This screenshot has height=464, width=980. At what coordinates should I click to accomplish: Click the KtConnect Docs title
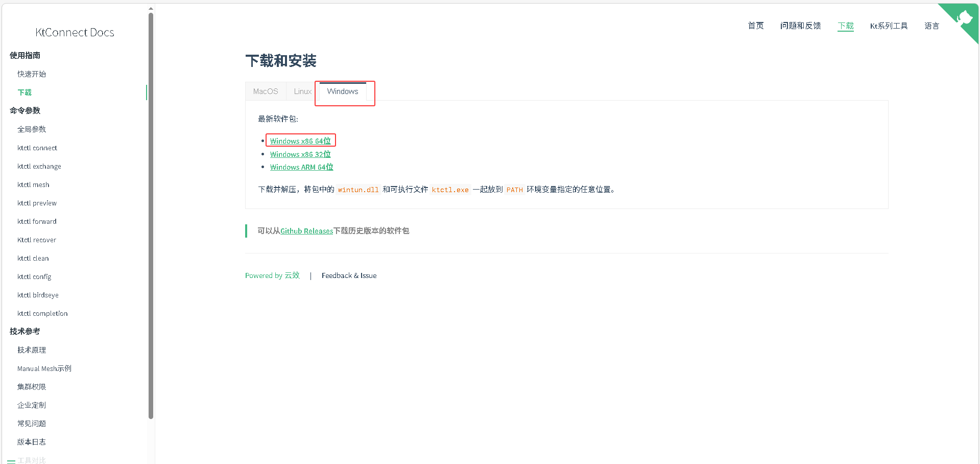75,32
